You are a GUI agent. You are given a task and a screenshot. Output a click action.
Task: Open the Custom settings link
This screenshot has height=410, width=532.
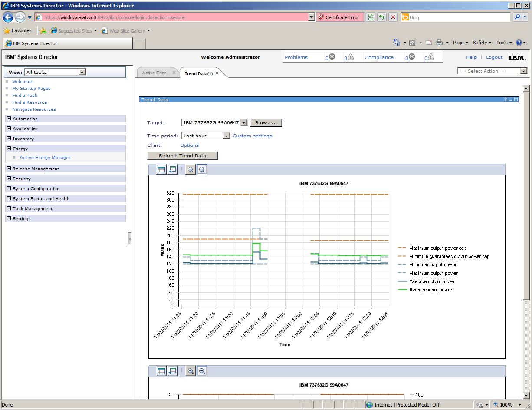pyautogui.click(x=252, y=136)
